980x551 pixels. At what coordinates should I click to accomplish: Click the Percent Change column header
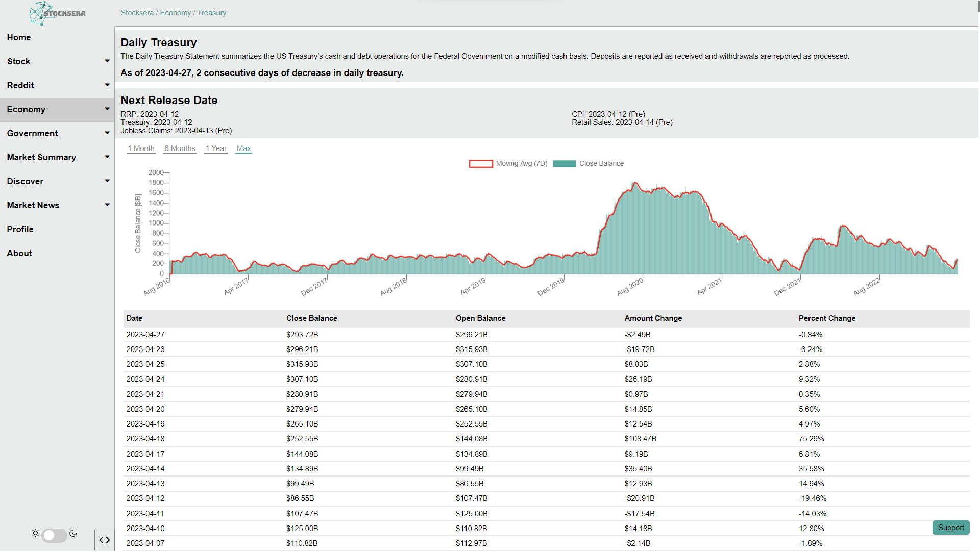pos(827,318)
